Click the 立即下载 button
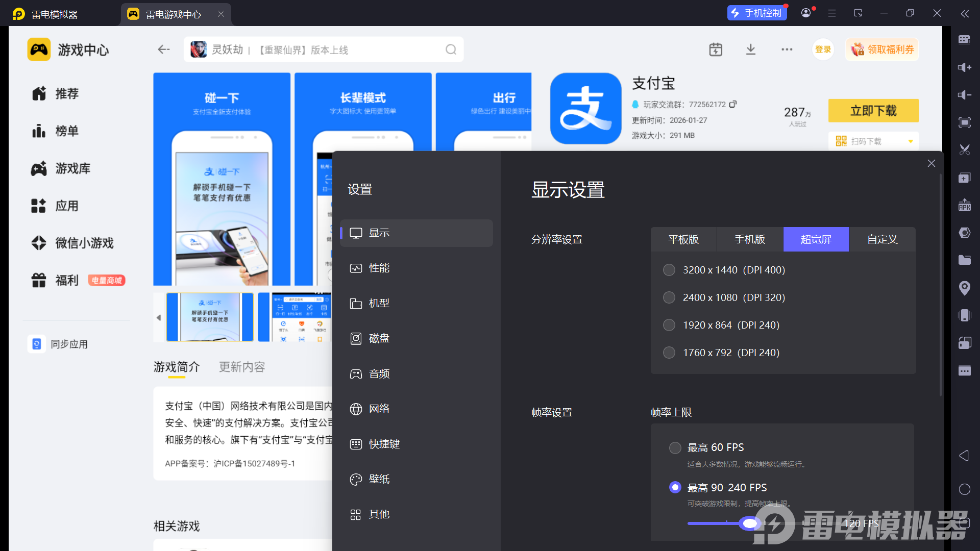 (873, 111)
